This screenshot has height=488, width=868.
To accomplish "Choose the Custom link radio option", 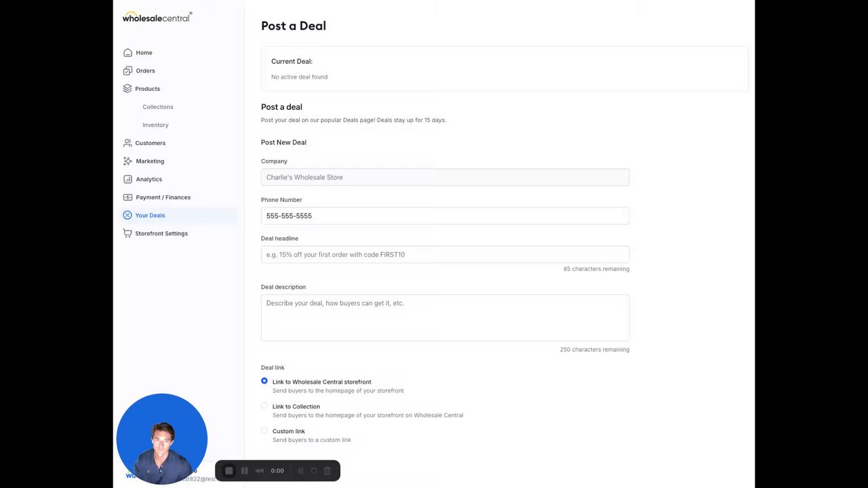I will point(264,430).
